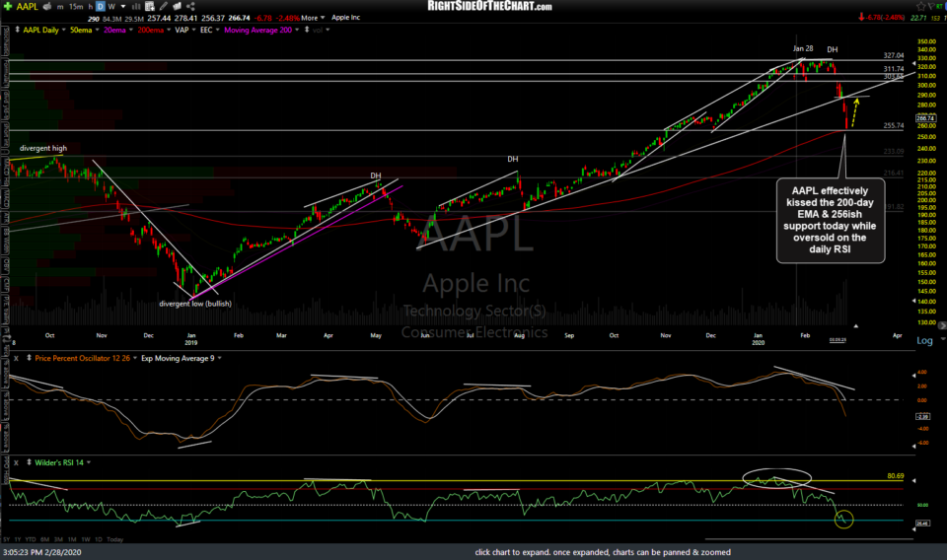Select the 3M time range
Image resolution: width=947 pixels, height=560 pixels.
[58, 539]
